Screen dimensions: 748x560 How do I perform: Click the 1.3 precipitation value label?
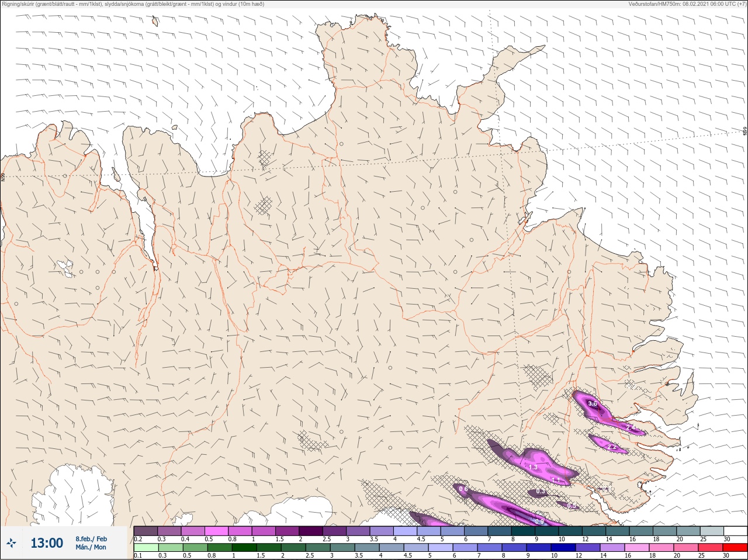click(533, 467)
